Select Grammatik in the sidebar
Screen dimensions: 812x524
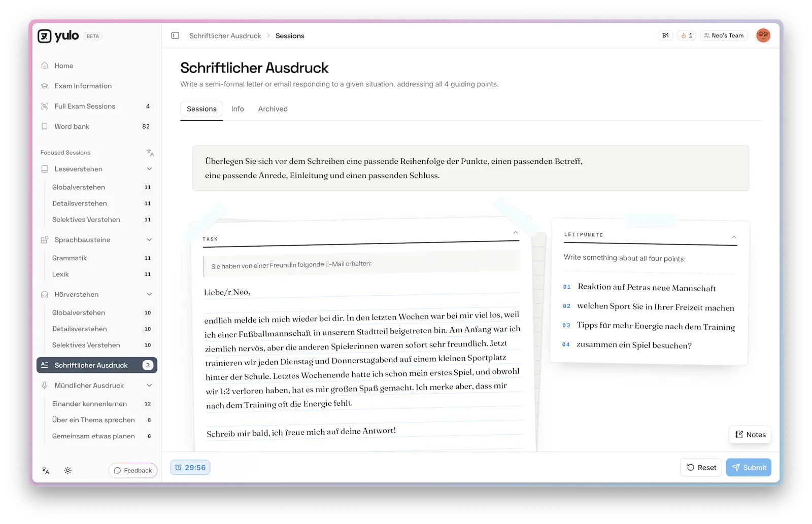click(101, 258)
